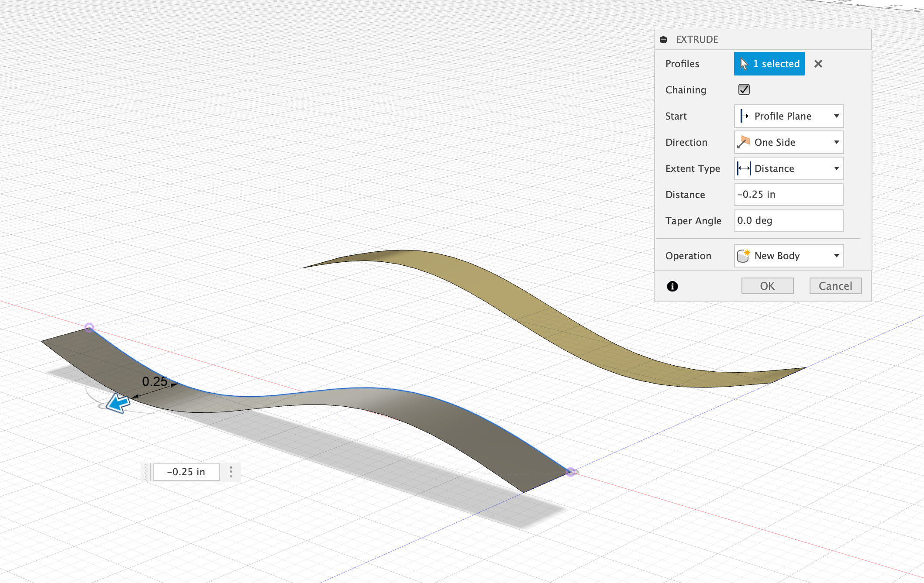The width and height of the screenshot is (924, 583).
Task: Select the blue extrude direction arrow manipulator
Action: [118, 403]
